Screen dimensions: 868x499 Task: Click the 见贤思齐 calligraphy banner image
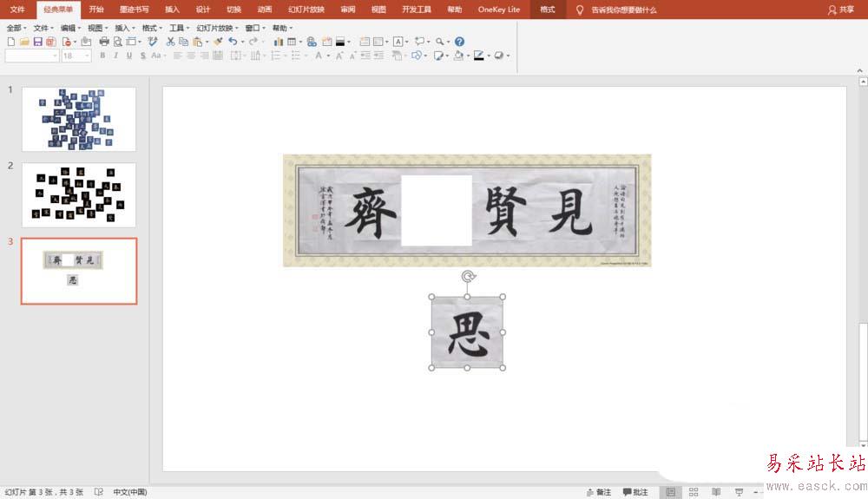467,211
